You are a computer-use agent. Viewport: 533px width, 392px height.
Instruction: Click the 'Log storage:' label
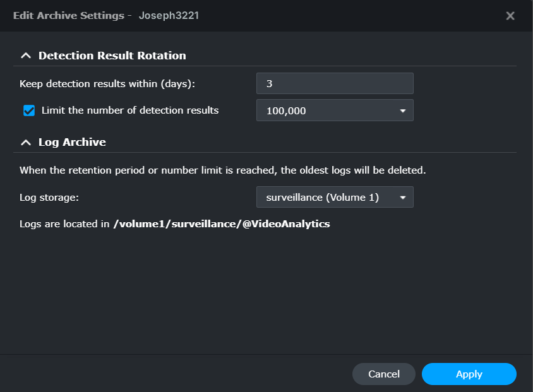49,198
